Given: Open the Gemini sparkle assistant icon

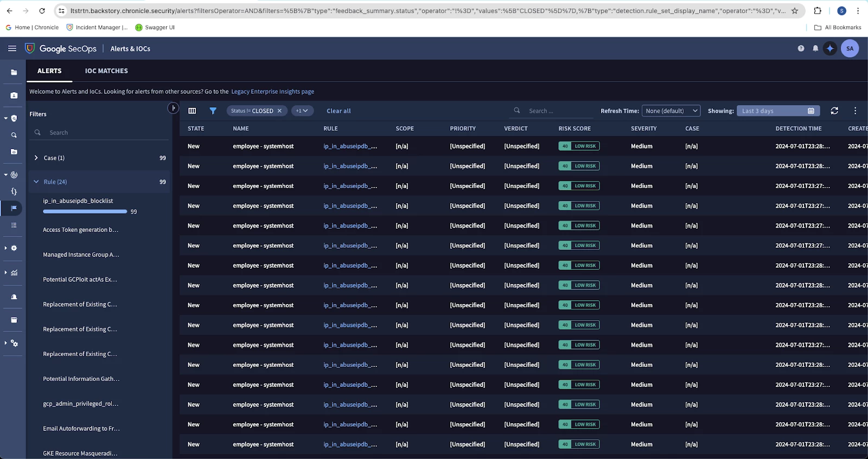Looking at the screenshot, I should [830, 48].
